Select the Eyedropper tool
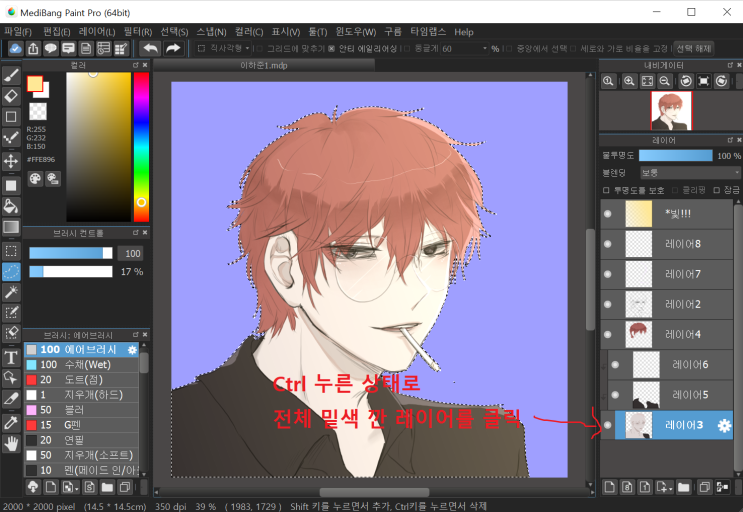Image resolution: width=743 pixels, height=512 pixels. coord(11,422)
